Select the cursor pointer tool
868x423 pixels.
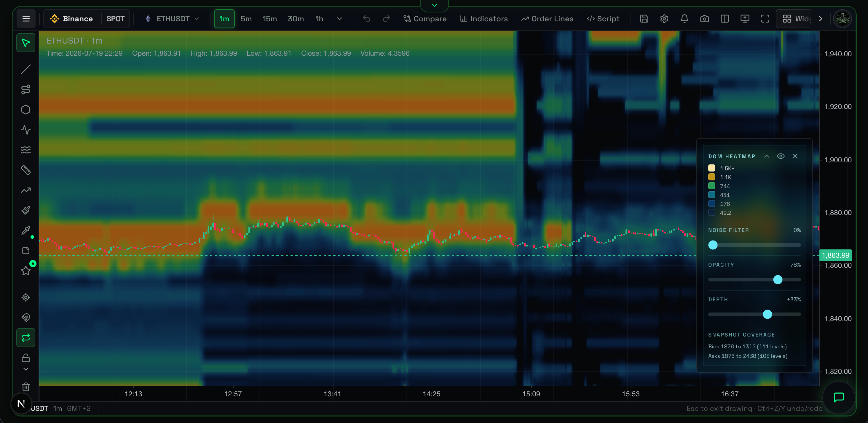point(26,43)
